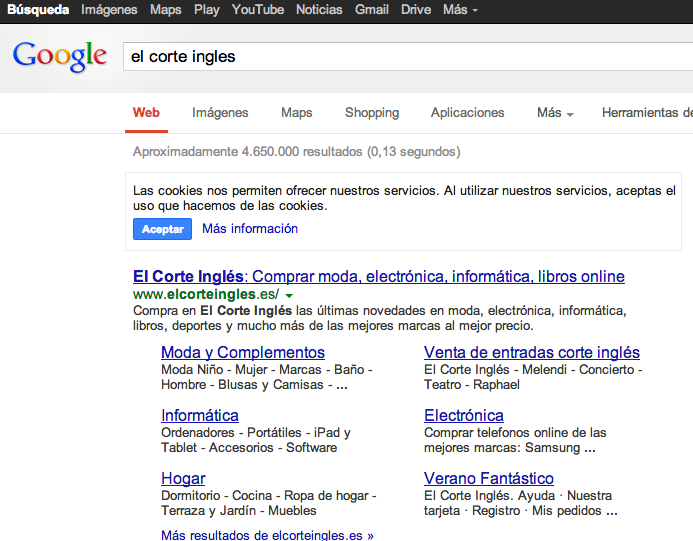Go to YouTube in the top bar
This screenshot has height=541, width=693.
[x=258, y=10]
